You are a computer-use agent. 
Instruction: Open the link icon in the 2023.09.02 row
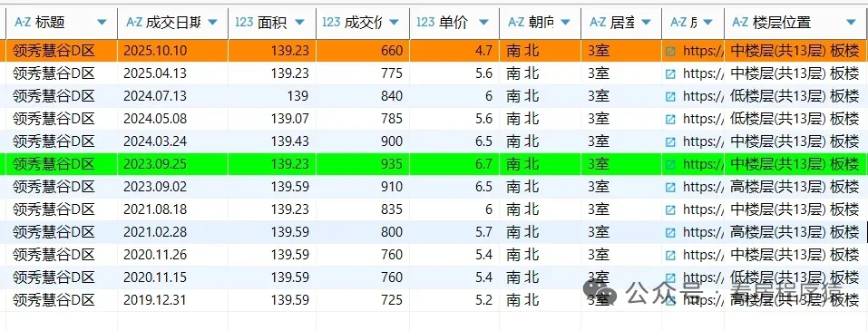pyautogui.click(x=670, y=187)
